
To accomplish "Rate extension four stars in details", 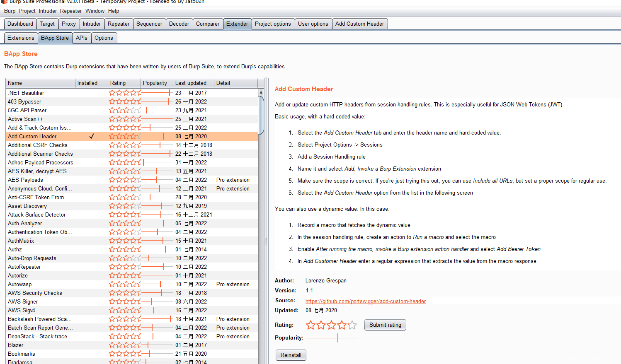I will click(x=342, y=325).
